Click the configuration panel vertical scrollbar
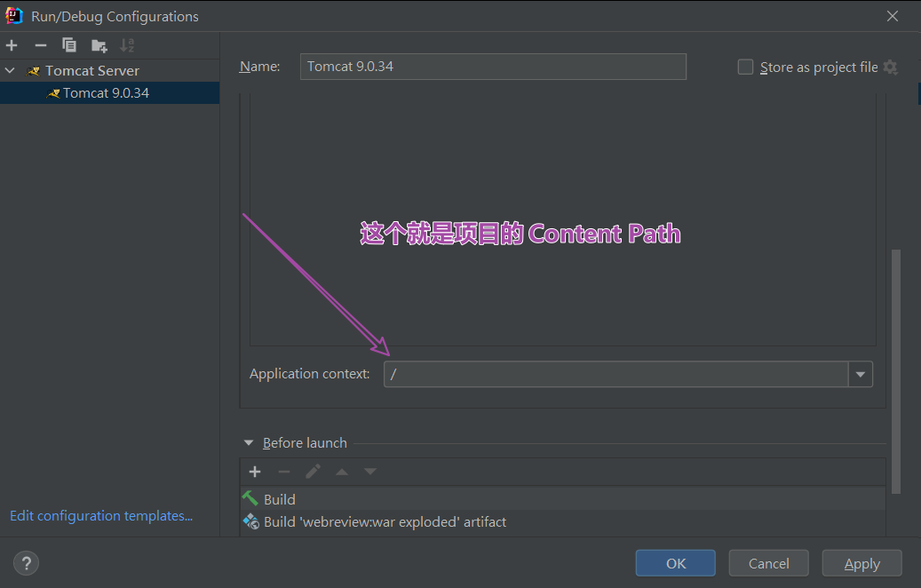 [896, 371]
